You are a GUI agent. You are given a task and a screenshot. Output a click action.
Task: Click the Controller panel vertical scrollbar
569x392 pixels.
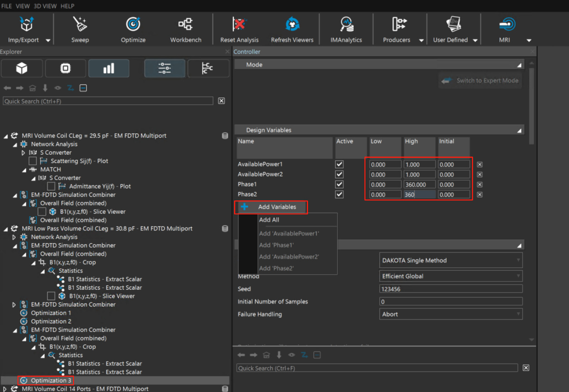point(532,105)
